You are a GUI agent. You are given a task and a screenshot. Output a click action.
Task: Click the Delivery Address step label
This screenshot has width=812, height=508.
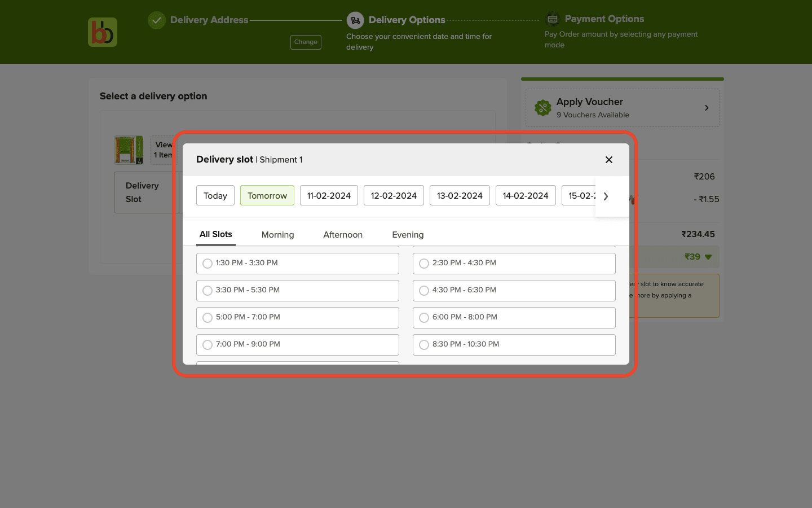[x=209, y=20]
